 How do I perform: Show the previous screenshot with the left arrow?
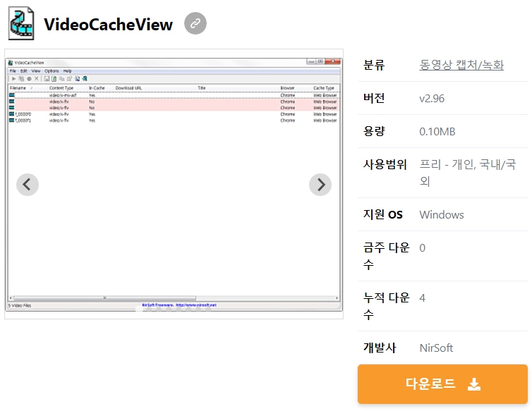(x=28, y=185)
